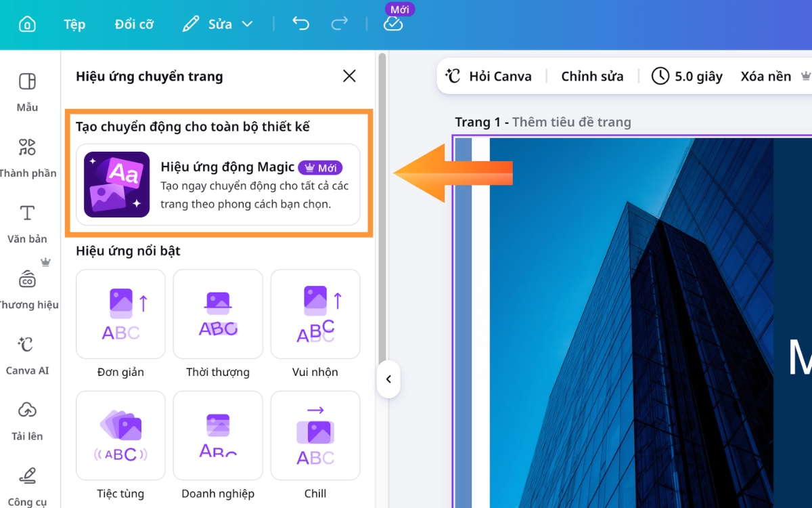Click the Mới crown badge on Magic card
The height and width of the screenshot is (508, 812).
pos(321,167)
